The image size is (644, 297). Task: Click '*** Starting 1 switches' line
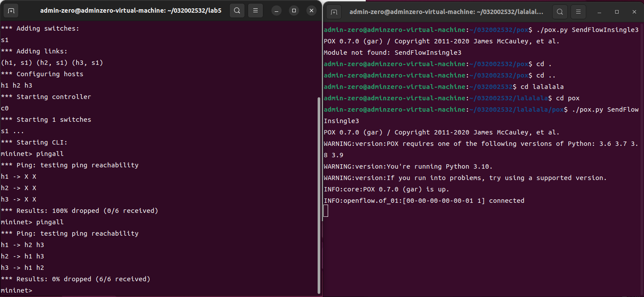pos(46,120)
